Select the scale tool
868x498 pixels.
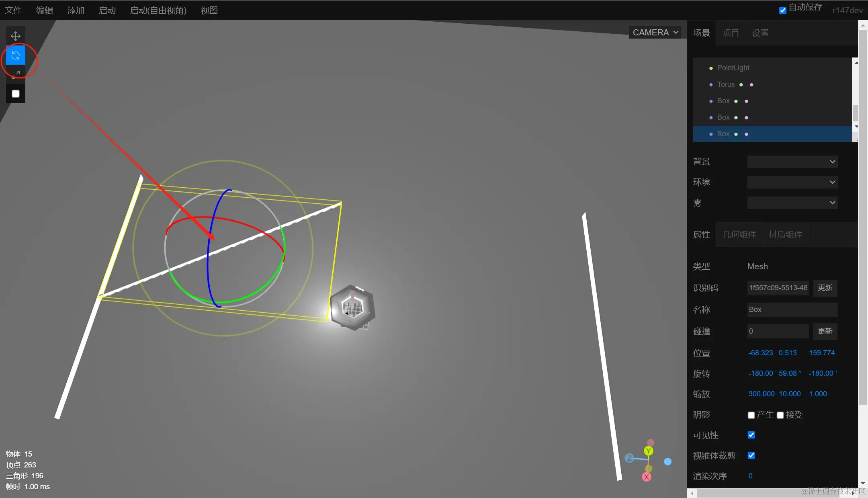click(16, 74)
